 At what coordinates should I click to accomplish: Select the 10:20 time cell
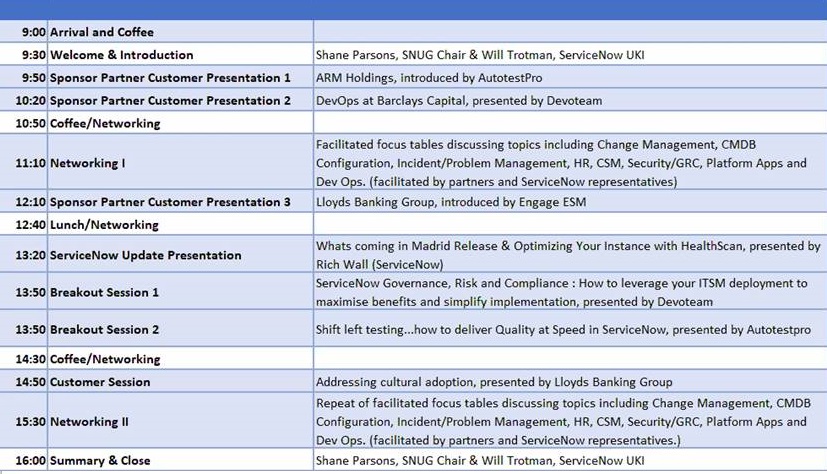(x=24, y=100)
